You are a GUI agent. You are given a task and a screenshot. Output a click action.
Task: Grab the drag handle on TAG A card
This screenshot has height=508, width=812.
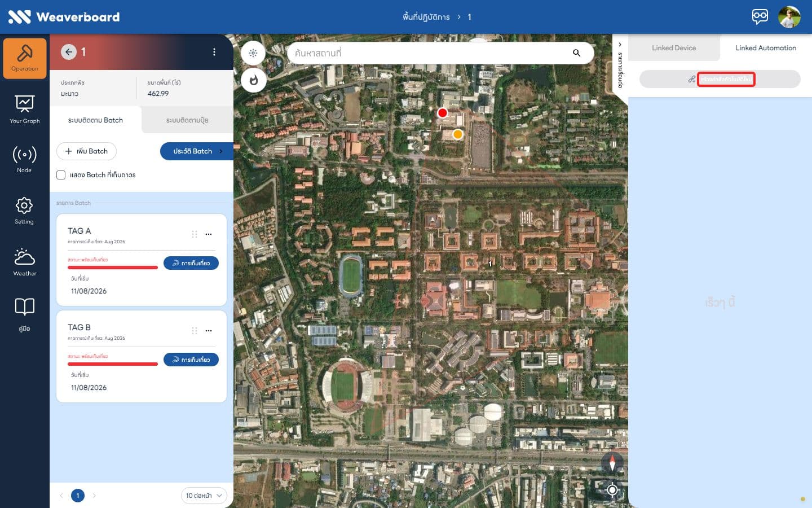pyautogui.click(x=195, y=234)
